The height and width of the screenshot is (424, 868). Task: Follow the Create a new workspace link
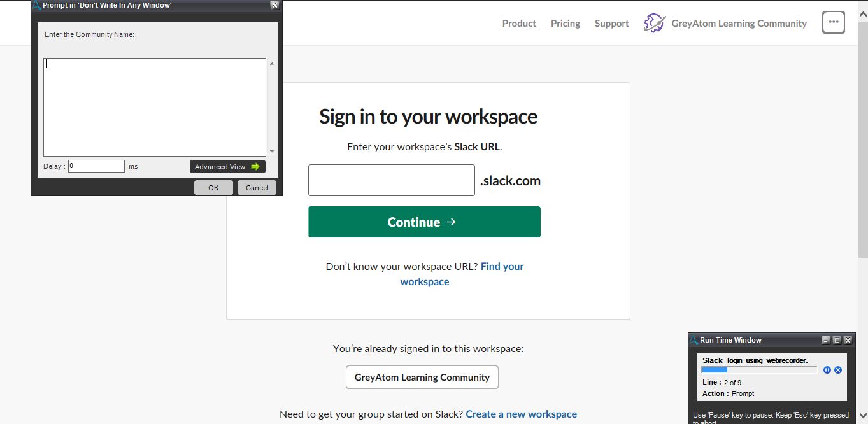pos(521,414)
